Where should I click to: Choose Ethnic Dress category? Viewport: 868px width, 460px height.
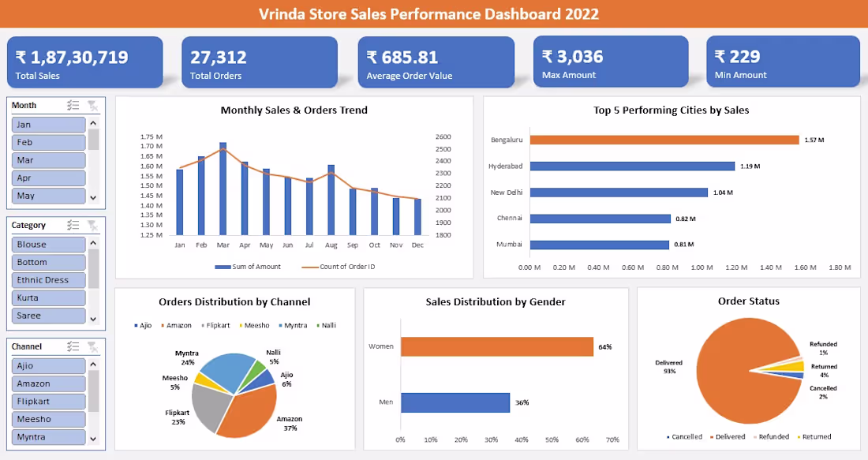click(x=49, y=279)
